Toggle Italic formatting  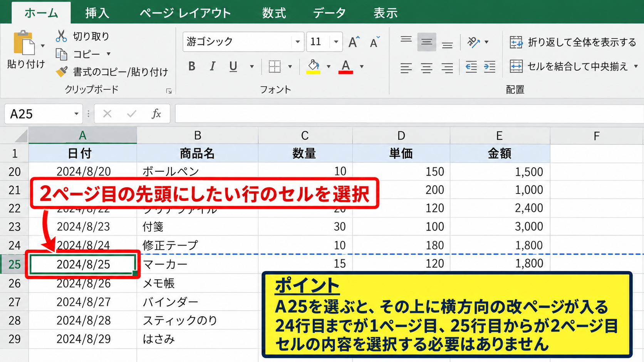coord(212,66)
